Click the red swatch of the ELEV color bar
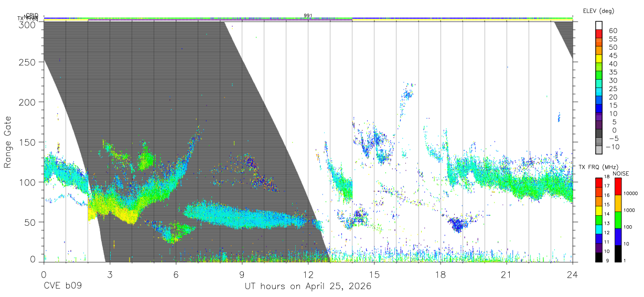The image size is (644, 297). (x=599, y=34)
